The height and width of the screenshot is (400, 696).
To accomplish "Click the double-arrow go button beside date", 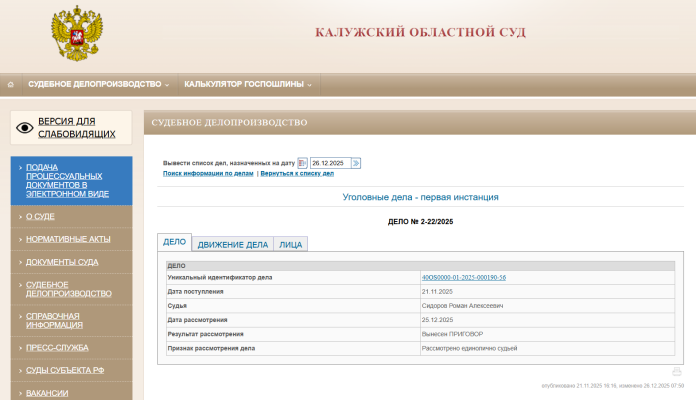I will [x=355, y=163].
